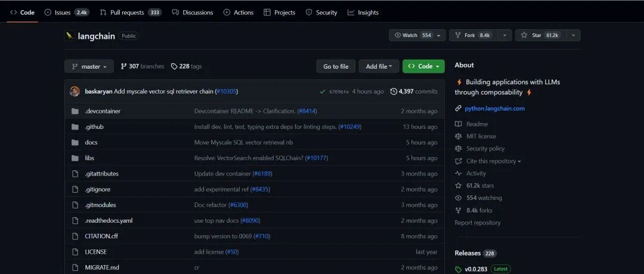Image resolution: width=644 pixels, height=274 pixels.
Task: Open the Pull requests tab
Action: coord(131,13)
